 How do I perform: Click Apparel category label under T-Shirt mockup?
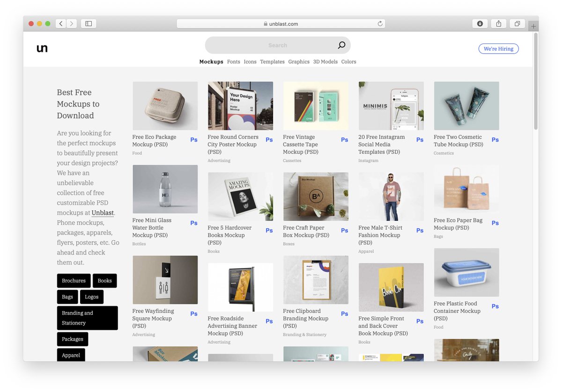coord(366,252)
